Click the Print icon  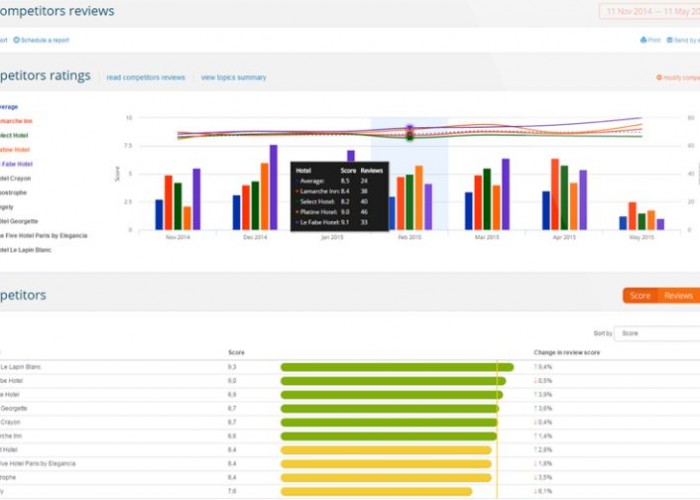[643, 40]
